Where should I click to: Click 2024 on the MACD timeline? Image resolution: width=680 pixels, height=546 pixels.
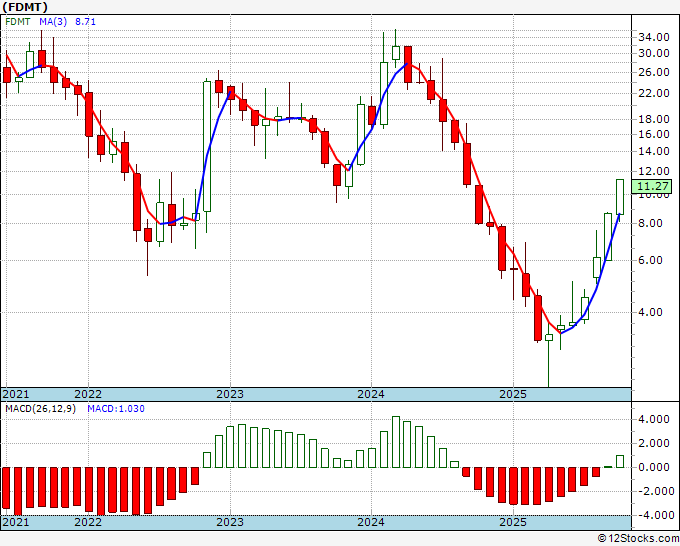[x=371, y=522]
